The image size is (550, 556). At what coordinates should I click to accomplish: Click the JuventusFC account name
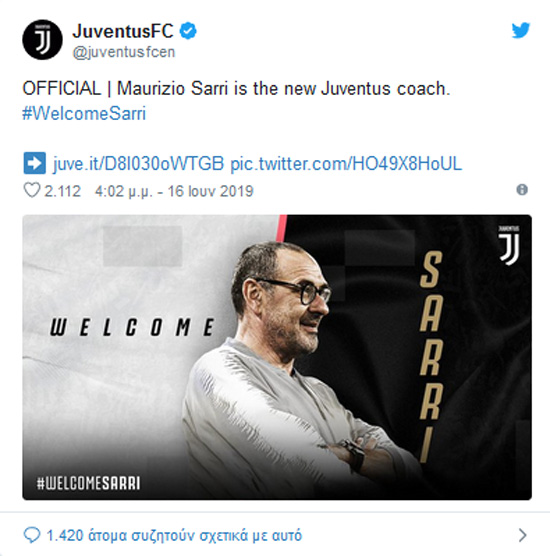click(123, 31)
